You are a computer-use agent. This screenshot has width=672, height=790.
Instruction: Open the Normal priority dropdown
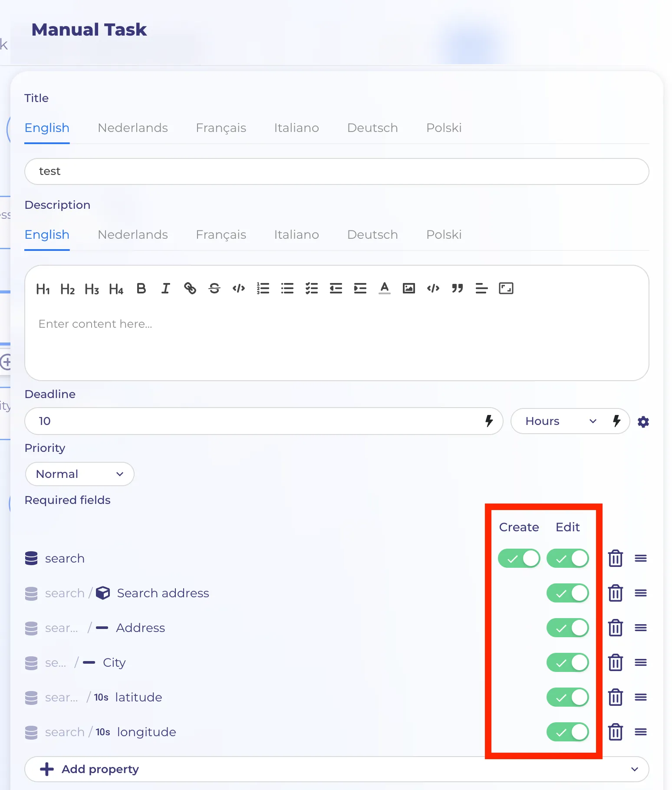click(x=80, y=474)
